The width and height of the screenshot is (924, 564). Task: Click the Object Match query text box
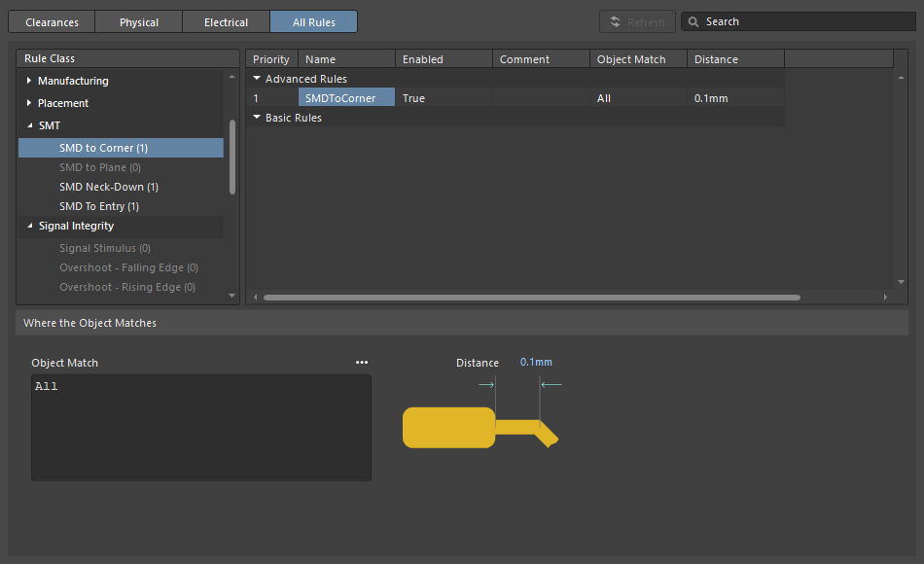[x=200, y=427]
